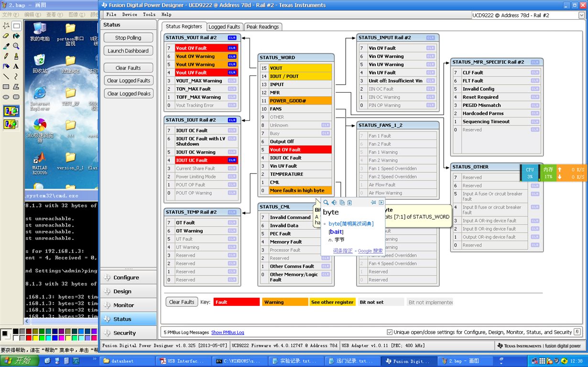Select the rectangular Select tool in Paint
Viewport: 588px width, 367px height.
16,26
